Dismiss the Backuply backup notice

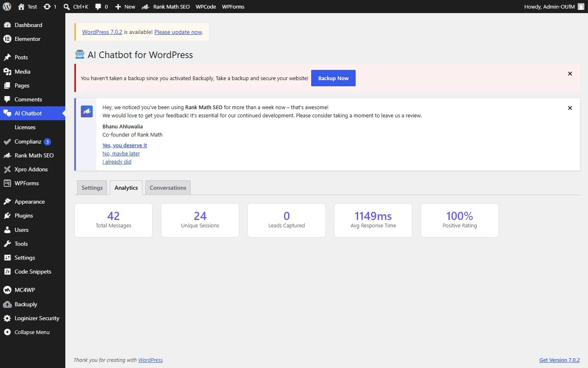point(570,74)
